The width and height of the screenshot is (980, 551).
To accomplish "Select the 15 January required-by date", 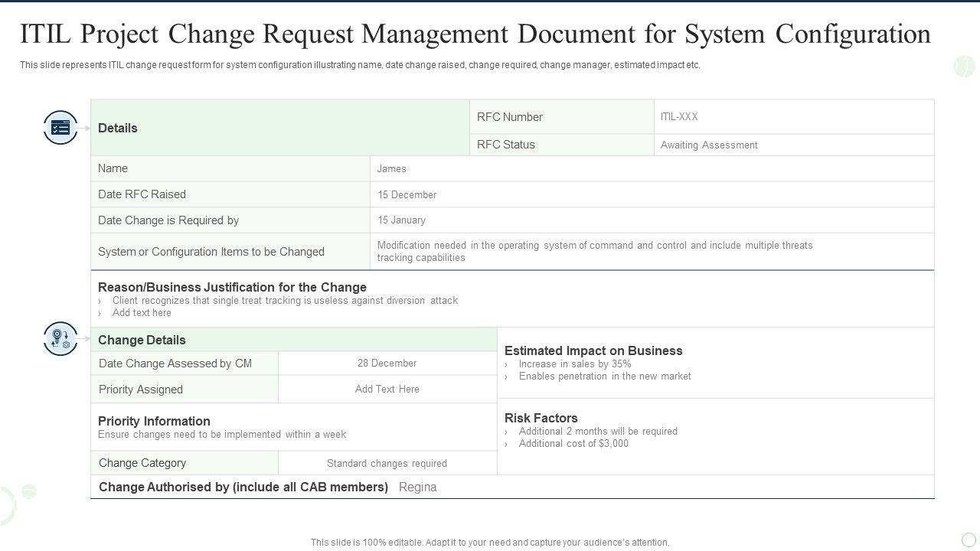I will coord(401,220).
